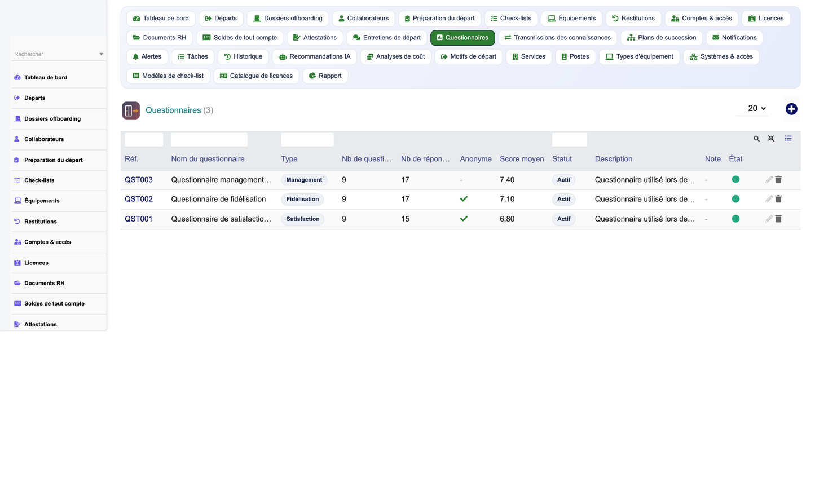Open the QST002 reference link
The height and width of the screenshot is (504, 815).
[139, 199]
